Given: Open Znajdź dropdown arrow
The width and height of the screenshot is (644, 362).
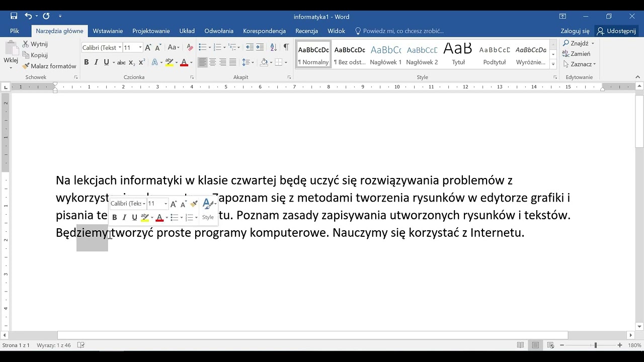Looking at the screenshot, I should click(x=593, y=44).
